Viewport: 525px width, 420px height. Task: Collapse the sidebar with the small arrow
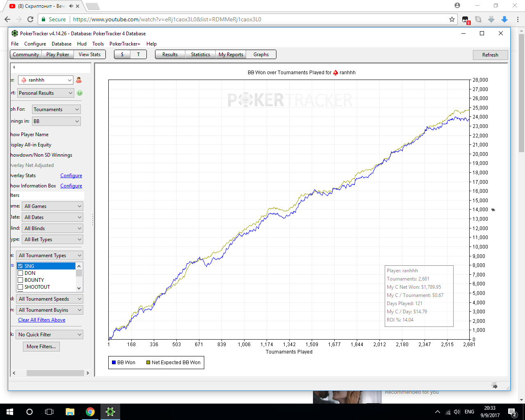click(14, 67)
